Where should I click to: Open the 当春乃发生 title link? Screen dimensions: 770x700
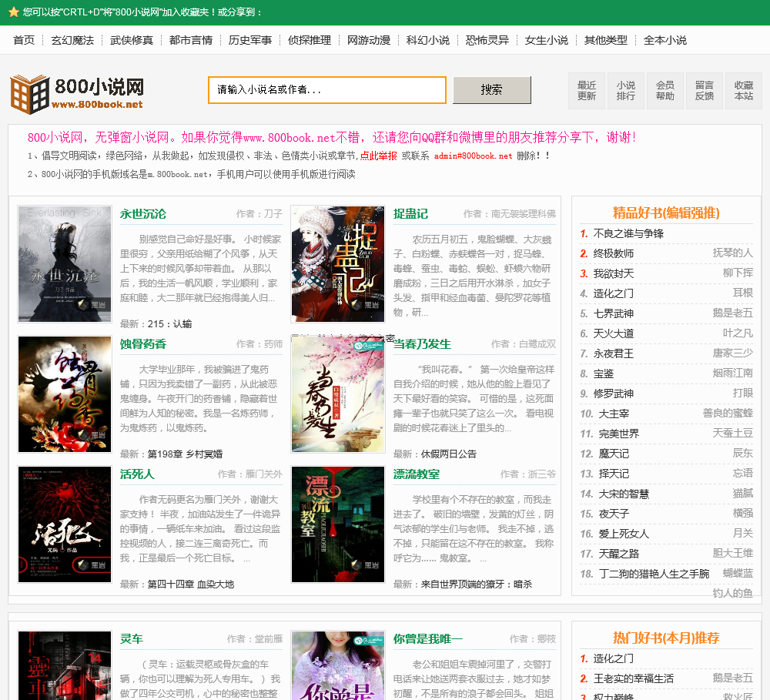(x=422, y=344)
